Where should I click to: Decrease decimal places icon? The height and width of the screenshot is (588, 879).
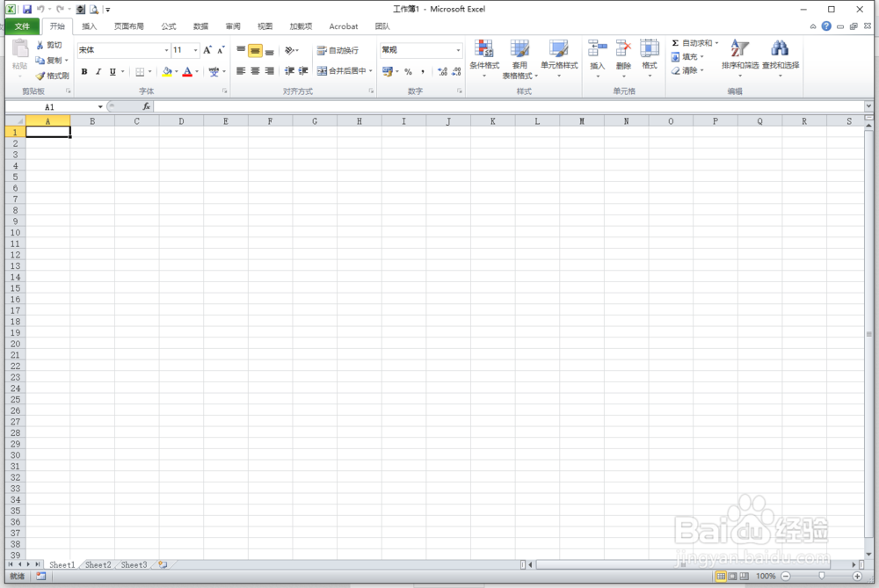pyautogui.click(x=456, y=71)
